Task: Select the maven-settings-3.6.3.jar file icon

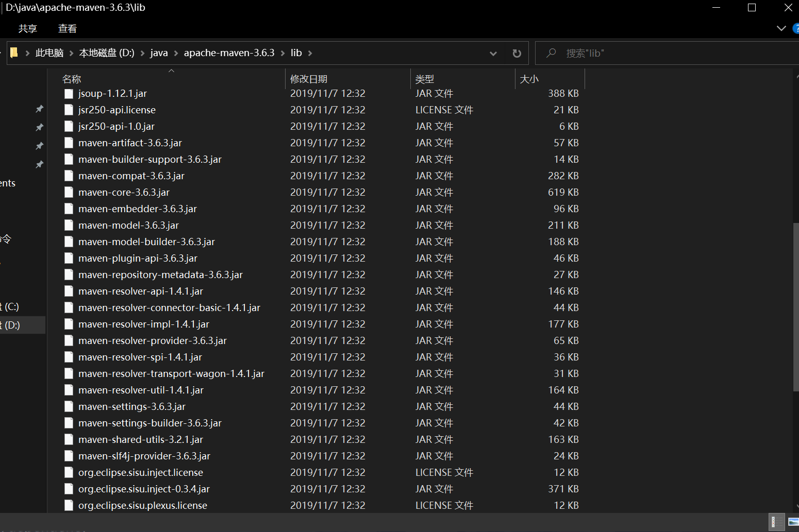Action: pos(69,407)
